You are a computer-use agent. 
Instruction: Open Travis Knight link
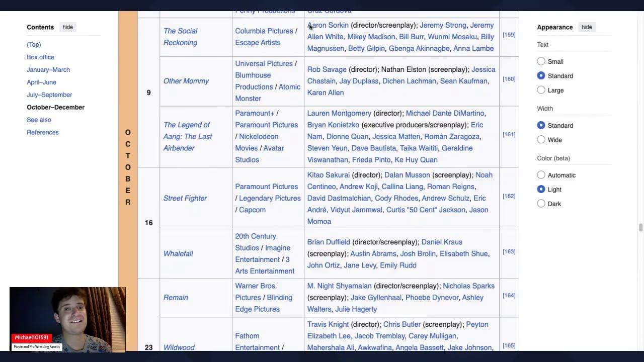(x=328, y=324)
